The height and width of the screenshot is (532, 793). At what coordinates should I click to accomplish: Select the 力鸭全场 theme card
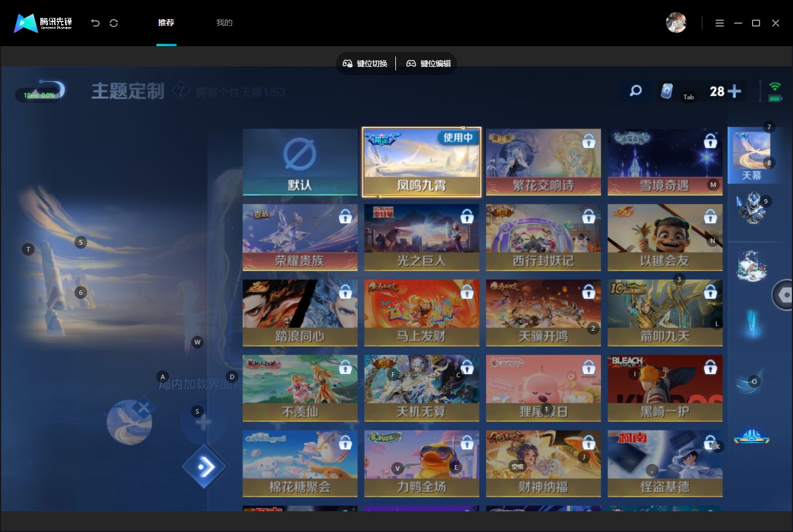pyautogui.click(x=422, y=464)
